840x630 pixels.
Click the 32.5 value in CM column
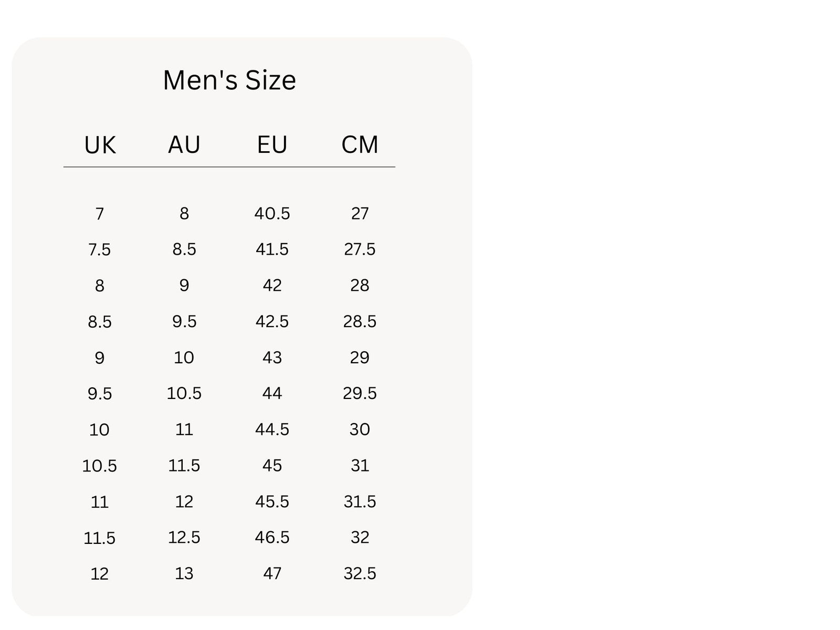tap(360, 573)
